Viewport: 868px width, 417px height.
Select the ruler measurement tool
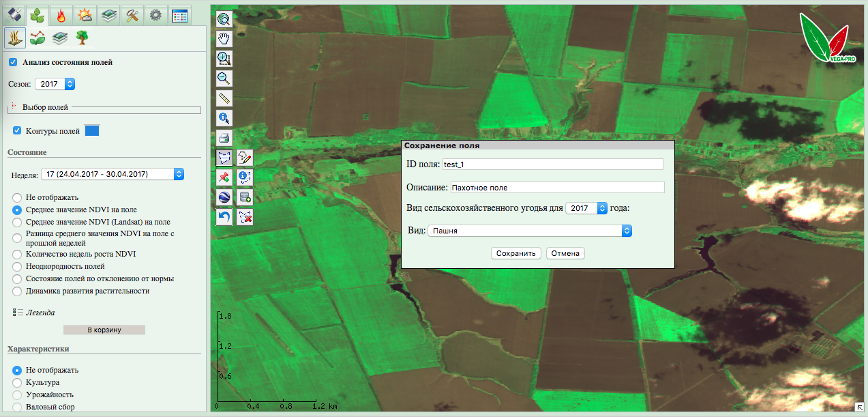tap(224, 98)
